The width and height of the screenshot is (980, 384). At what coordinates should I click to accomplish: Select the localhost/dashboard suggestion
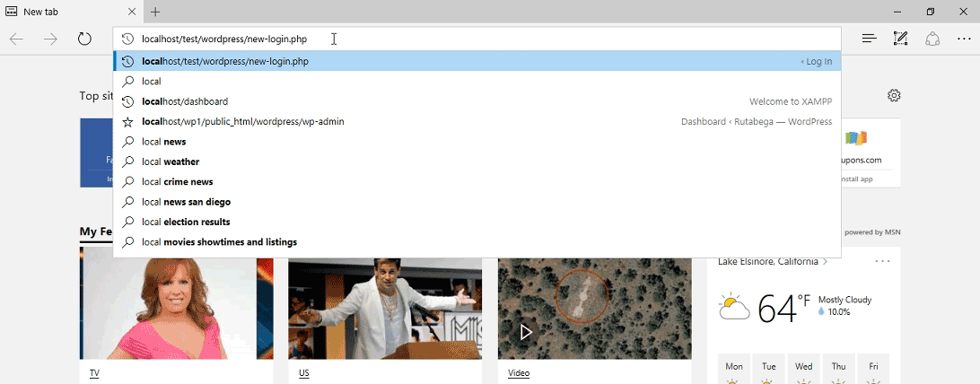point(185,101)
